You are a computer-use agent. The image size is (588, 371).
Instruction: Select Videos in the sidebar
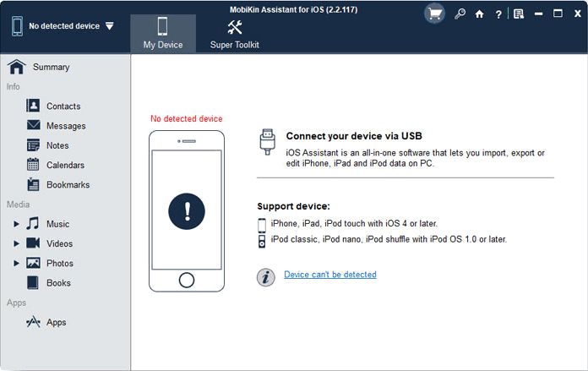(x=59, y=244)
